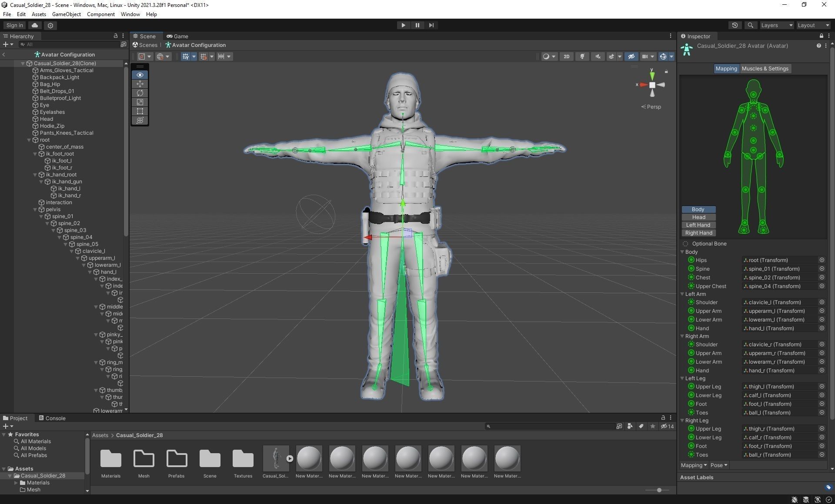835x504 pixels.
Task: Click the cloud services icon
Action: 35,25
